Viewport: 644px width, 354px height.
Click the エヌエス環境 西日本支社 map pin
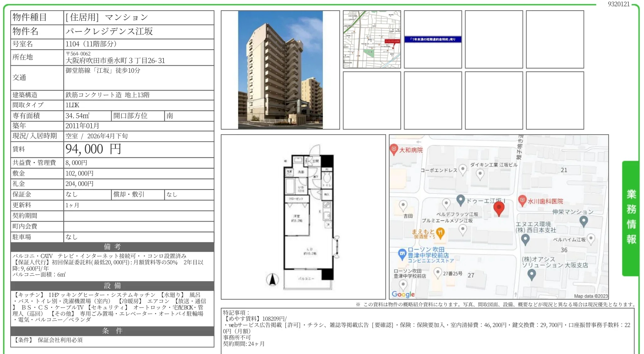525,239
